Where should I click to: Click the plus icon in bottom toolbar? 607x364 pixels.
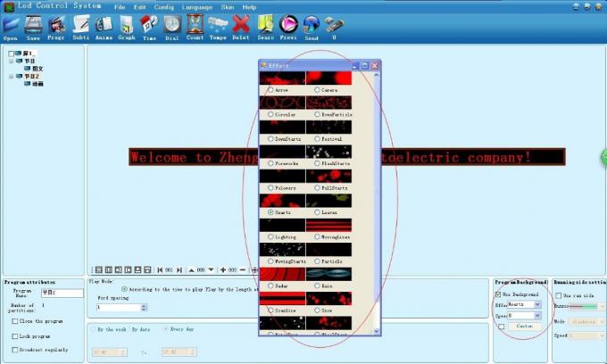[222, 270]
